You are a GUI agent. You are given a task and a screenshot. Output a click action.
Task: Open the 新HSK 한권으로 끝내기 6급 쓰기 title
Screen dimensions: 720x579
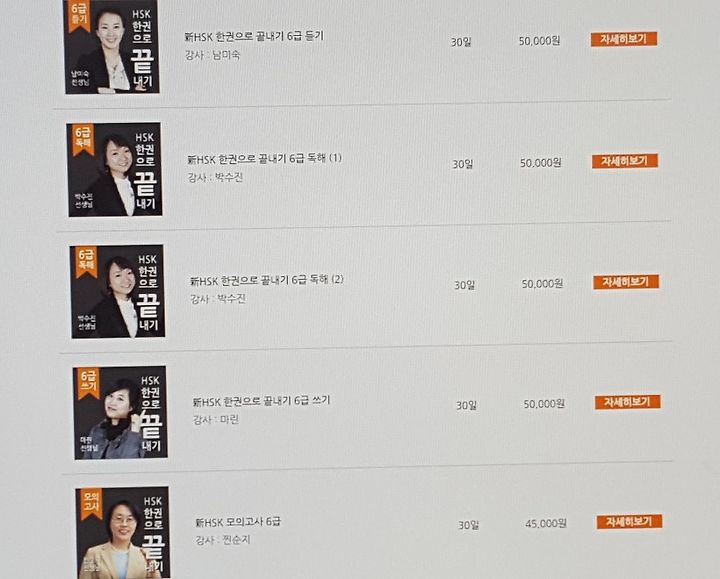tap(261, 401)
